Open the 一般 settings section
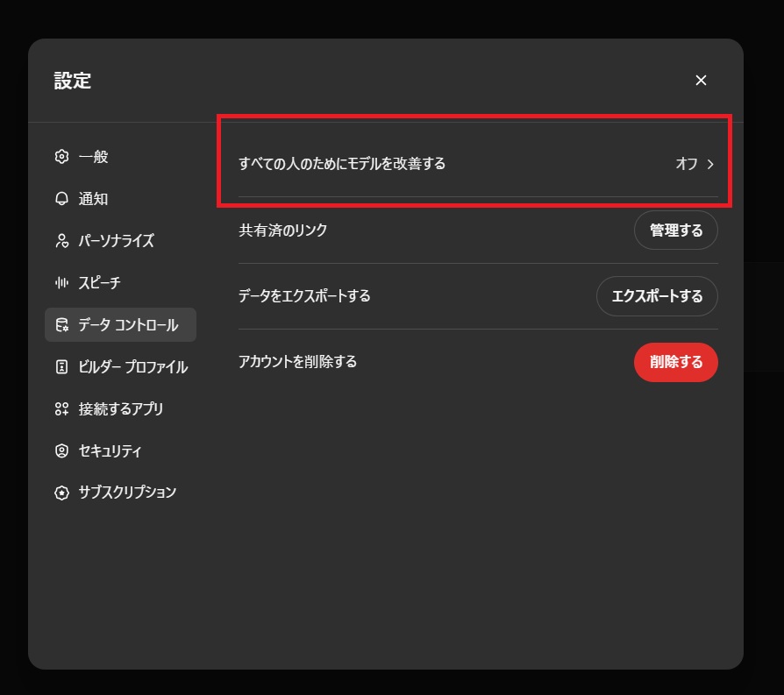 coord(120,156)
